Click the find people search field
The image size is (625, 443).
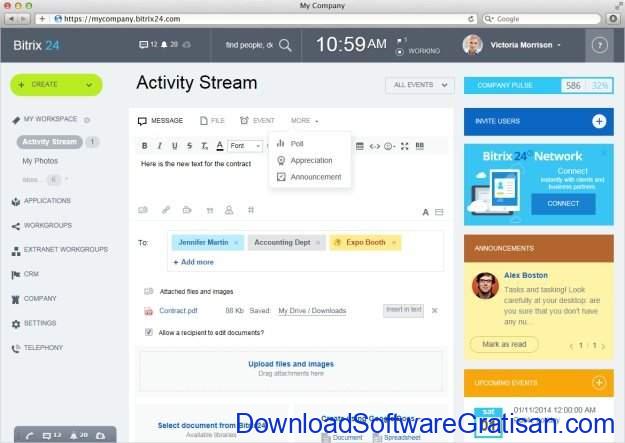tap(249, 45)
